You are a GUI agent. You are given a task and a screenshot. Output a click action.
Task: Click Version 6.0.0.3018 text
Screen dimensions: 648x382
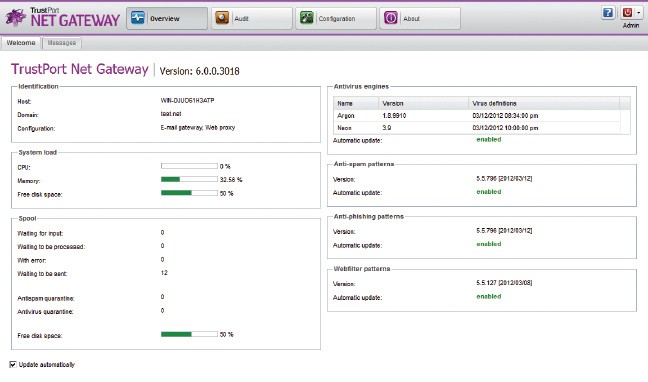pos(200,71)
